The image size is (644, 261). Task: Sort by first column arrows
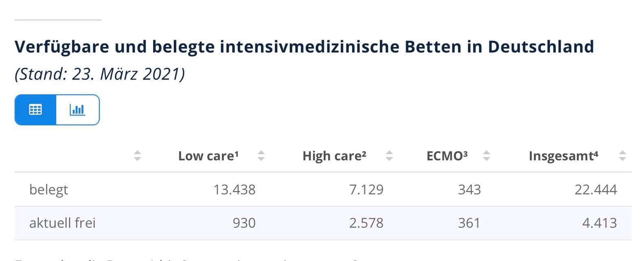click(x=138, y=156)
